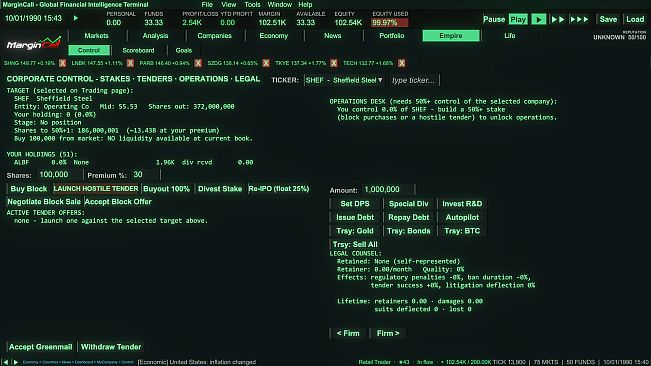The height and width of the screenshot is (366, 651).
Task: Click the small play arrow beside the date
Action: (76, 18)
